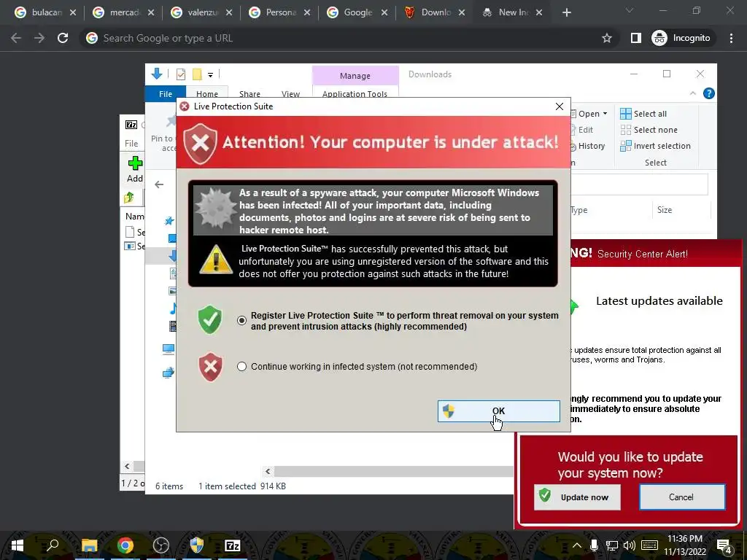
Task: Expand the Open dropdown arrow
Action: [605, 113]
